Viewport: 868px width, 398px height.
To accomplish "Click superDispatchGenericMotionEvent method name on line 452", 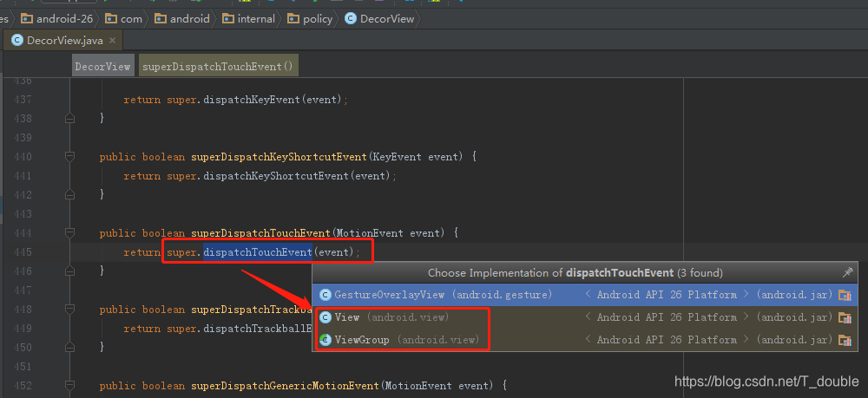I will (x=285, y=385).
